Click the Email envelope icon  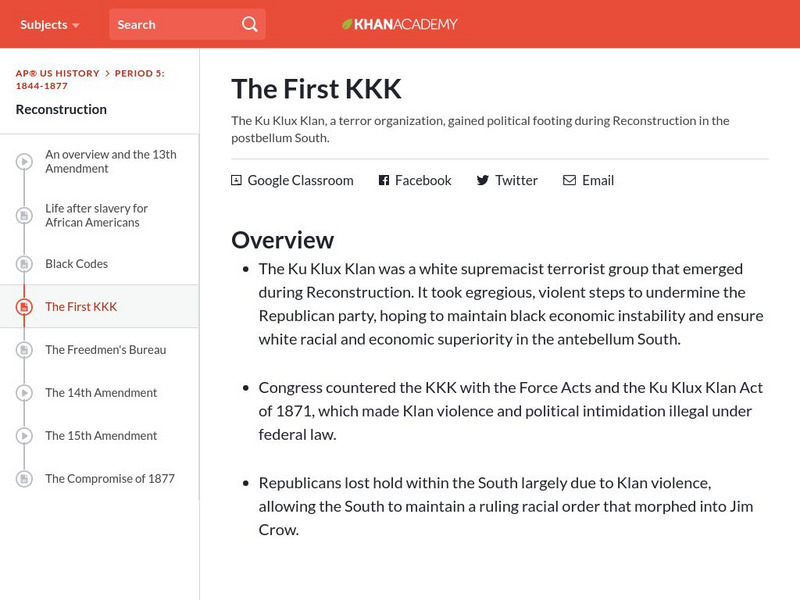[569, 181]
